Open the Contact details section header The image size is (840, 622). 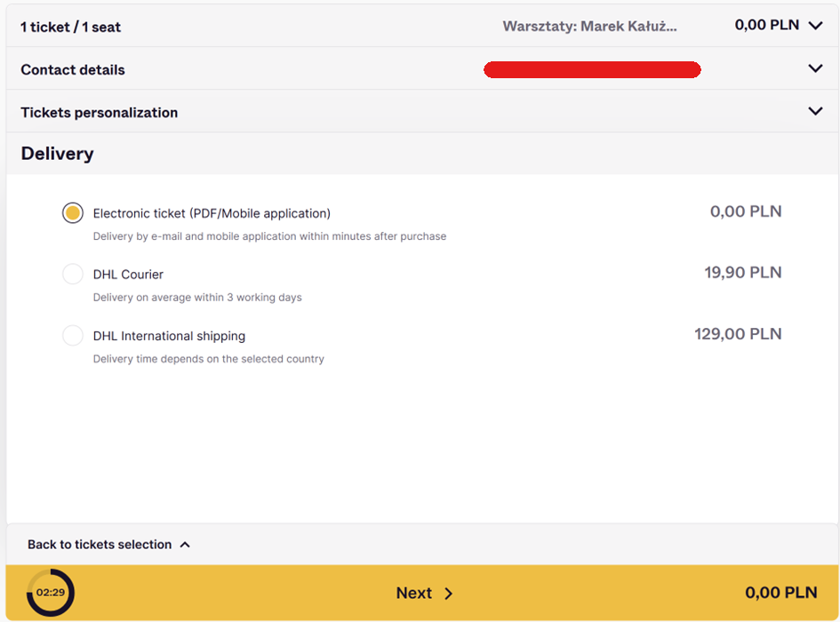pos(422,68)
